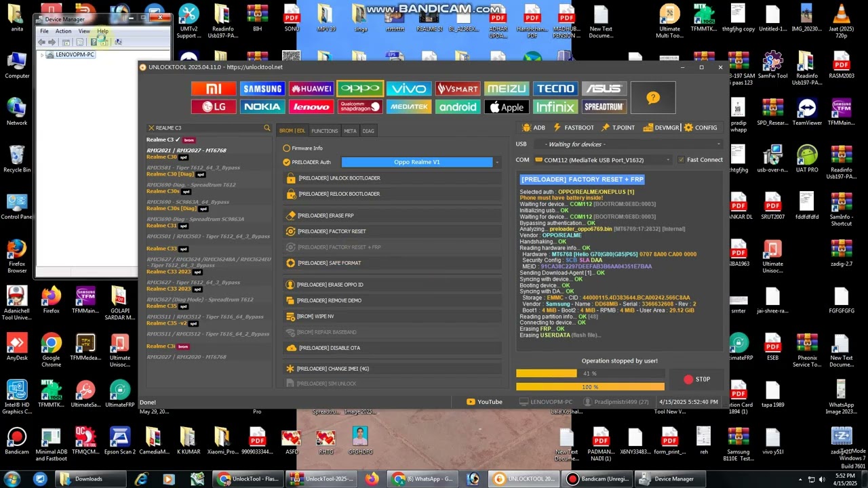Select the LG brand tile
The image size is (868, 488).
point(214,106)
